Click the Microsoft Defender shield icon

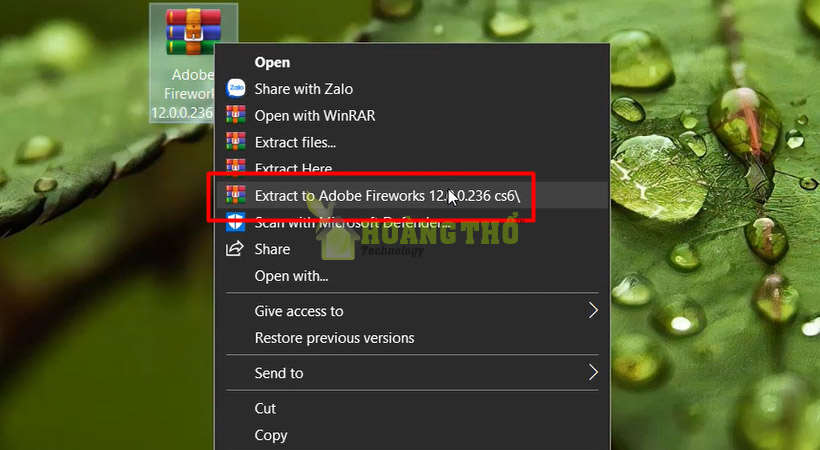(x=235, y=221)
